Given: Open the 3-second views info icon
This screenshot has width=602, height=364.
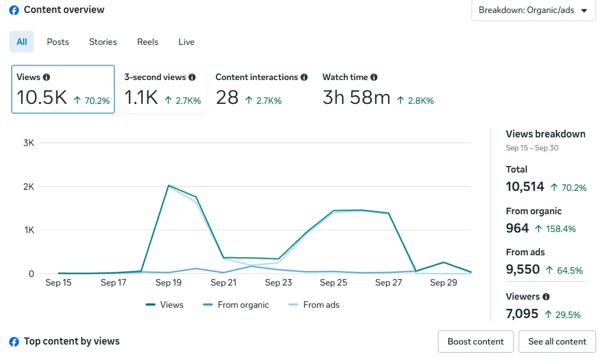Looking at the screenshot, I should click(192, 77).
